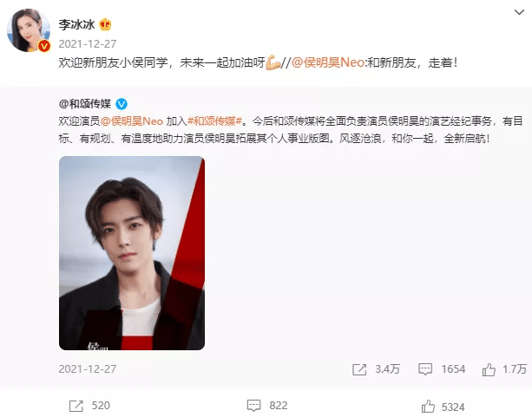
Task: Like 李冰冰's post (5324 thumbs up)
Action: pos(428,406)
